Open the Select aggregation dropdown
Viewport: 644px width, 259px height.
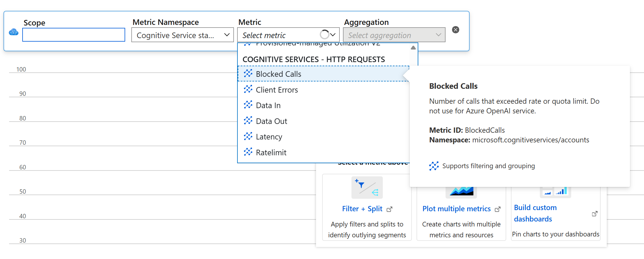(394, 35)
